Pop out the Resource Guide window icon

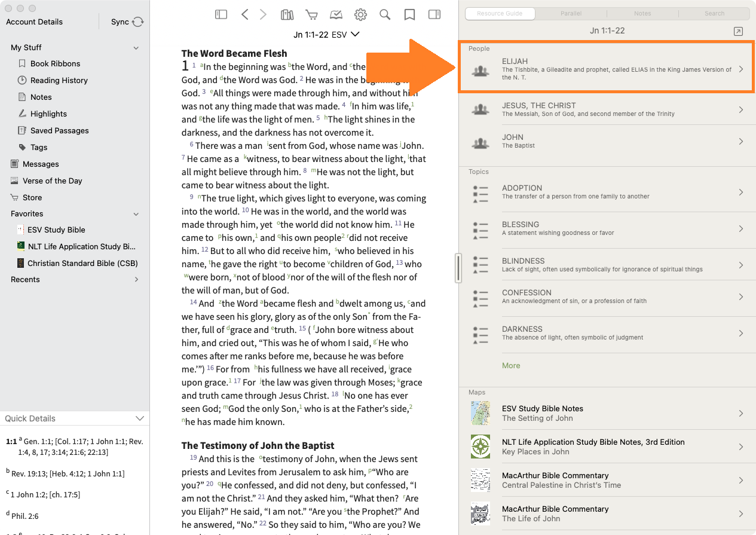tap(738, 31)
